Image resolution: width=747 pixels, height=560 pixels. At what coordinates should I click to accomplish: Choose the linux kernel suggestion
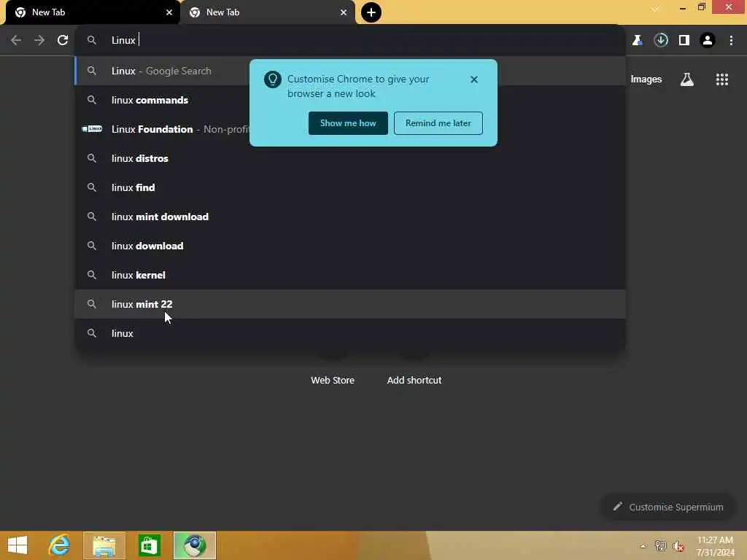[x=350, y=275]
